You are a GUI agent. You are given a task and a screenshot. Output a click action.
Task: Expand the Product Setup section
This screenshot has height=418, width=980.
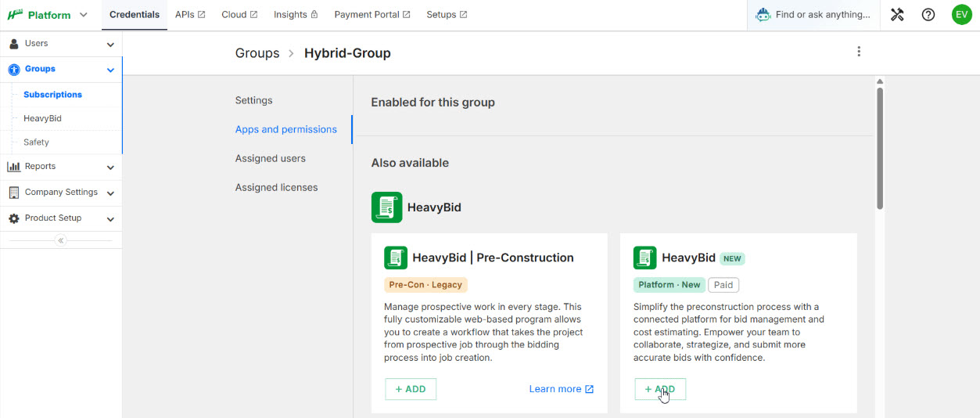coord(110,219)
